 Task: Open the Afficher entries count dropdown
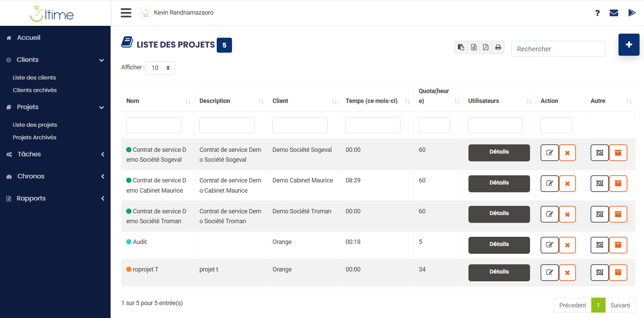click(x=161, y=68)
